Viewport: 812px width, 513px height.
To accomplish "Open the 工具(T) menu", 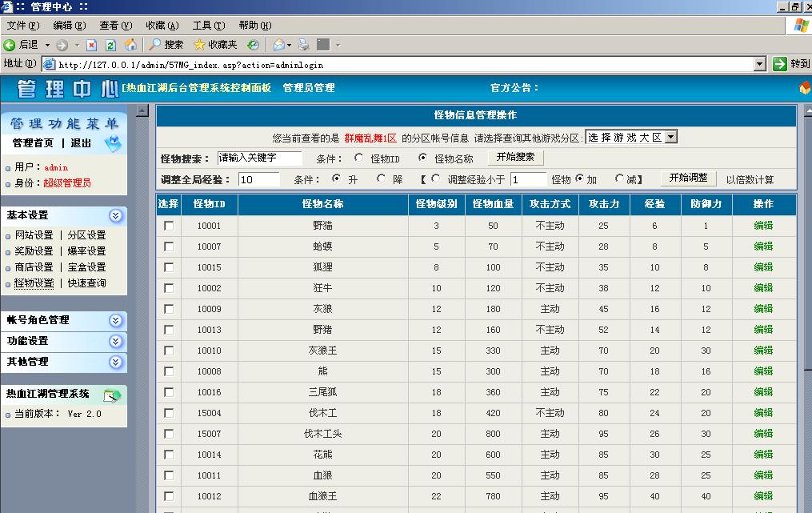I will (208, 26).
